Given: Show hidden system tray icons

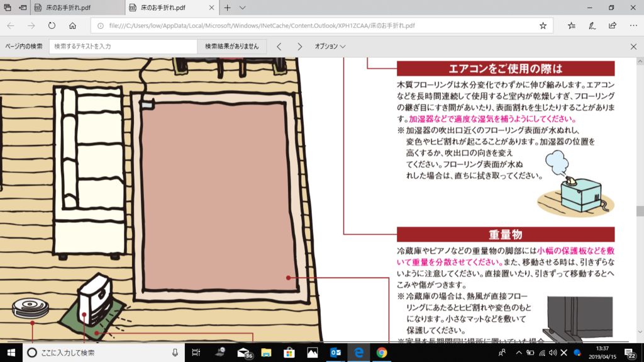Looking at the screenshot, I should (x=518, y=353).
